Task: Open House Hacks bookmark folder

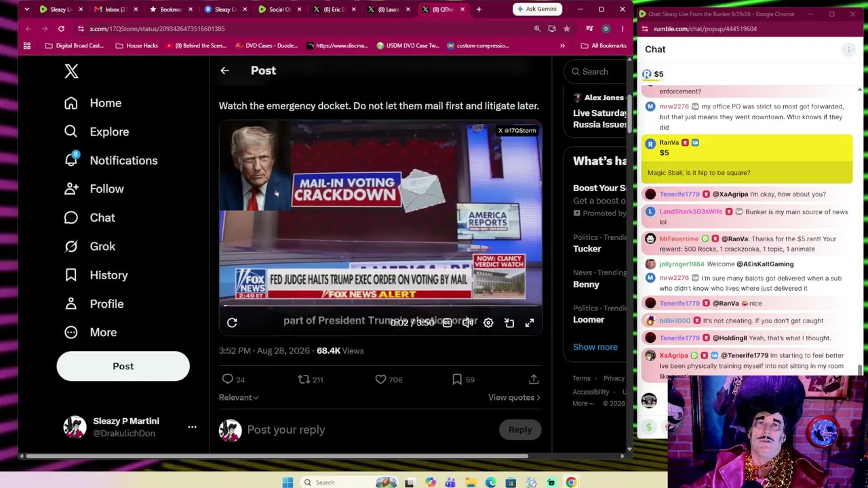Action: tap(136, 46)
